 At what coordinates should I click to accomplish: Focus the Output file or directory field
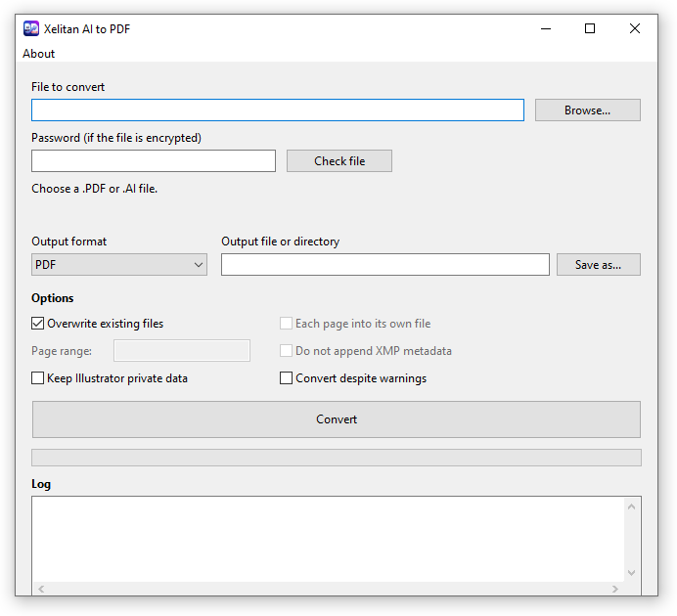[385, 264]
